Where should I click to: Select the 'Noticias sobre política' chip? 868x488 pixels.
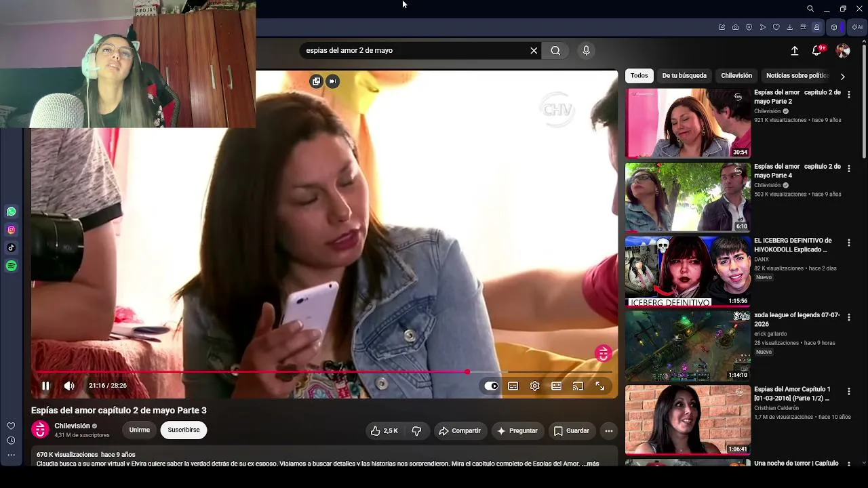coord(797,76)
